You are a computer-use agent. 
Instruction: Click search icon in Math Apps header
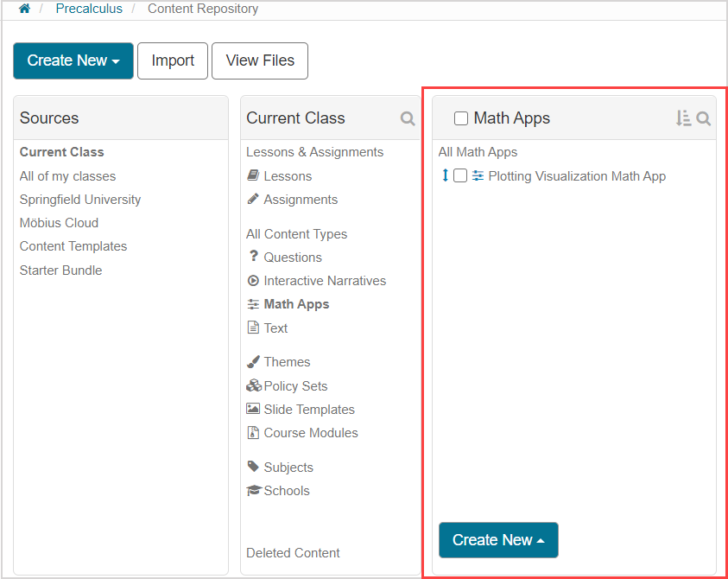click(x=704, y=118)
